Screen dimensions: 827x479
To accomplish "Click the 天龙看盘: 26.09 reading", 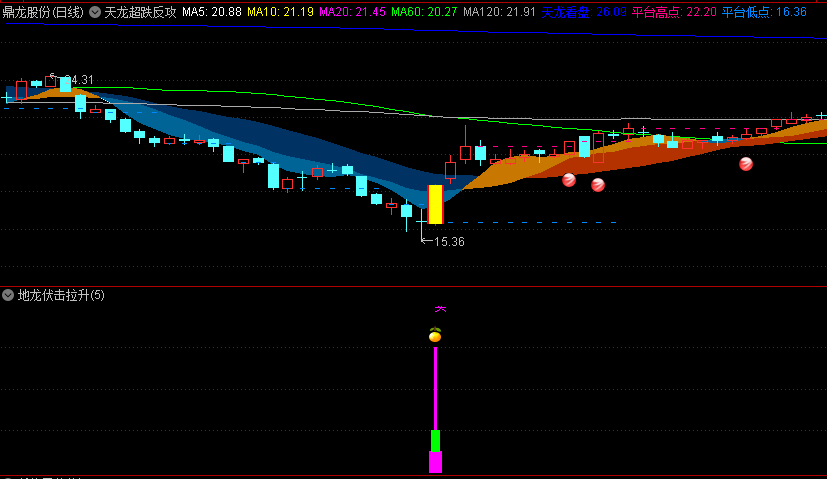I will pyautogui.click(x=584, y=12).
